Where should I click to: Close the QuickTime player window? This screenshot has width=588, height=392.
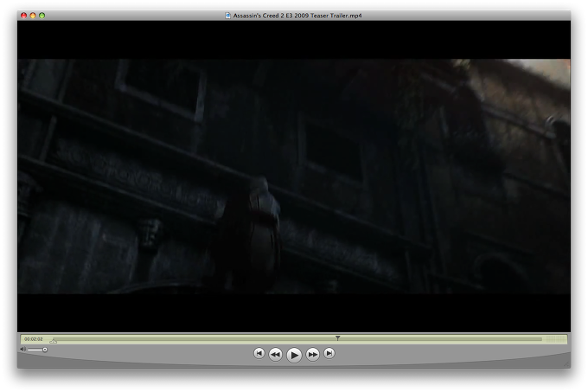tap(23, 16)
